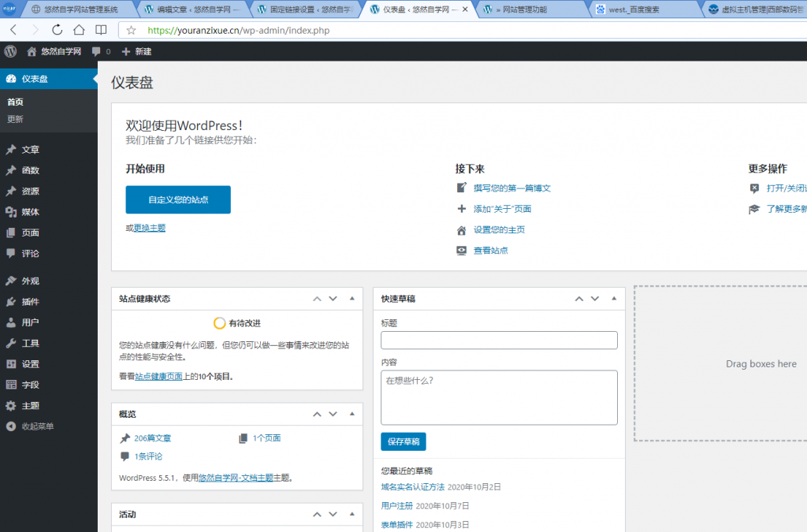
Task: Move 活动 widget down
Action: pos(333,515)
